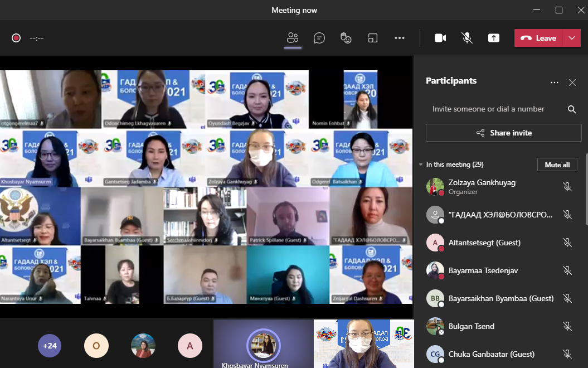This screenshot has height=368, width=588.
Task: Select Zoljargal Dashsuren video tile
Action: [371, 274]
